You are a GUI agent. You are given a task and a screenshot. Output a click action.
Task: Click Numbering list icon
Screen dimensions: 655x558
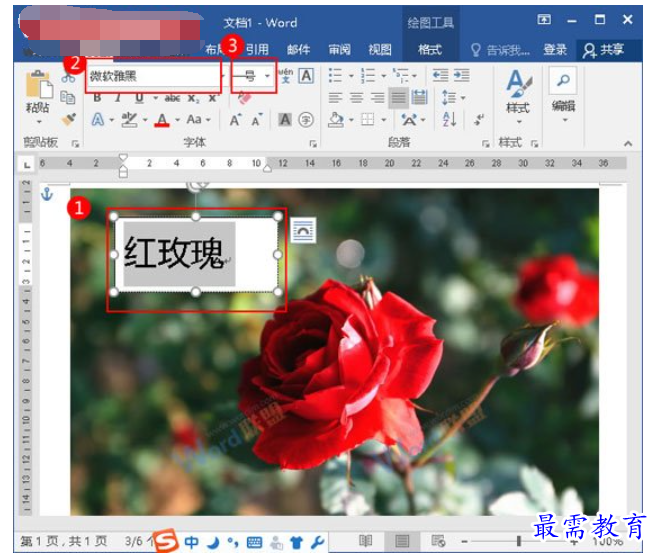368,76
